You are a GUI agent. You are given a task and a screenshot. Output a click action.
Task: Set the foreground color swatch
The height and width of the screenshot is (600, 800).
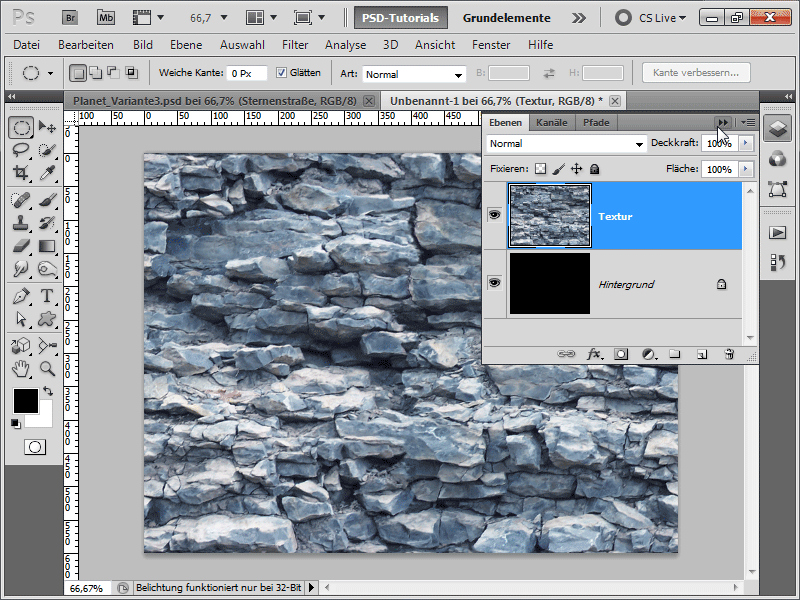click(x=26, y=401)
